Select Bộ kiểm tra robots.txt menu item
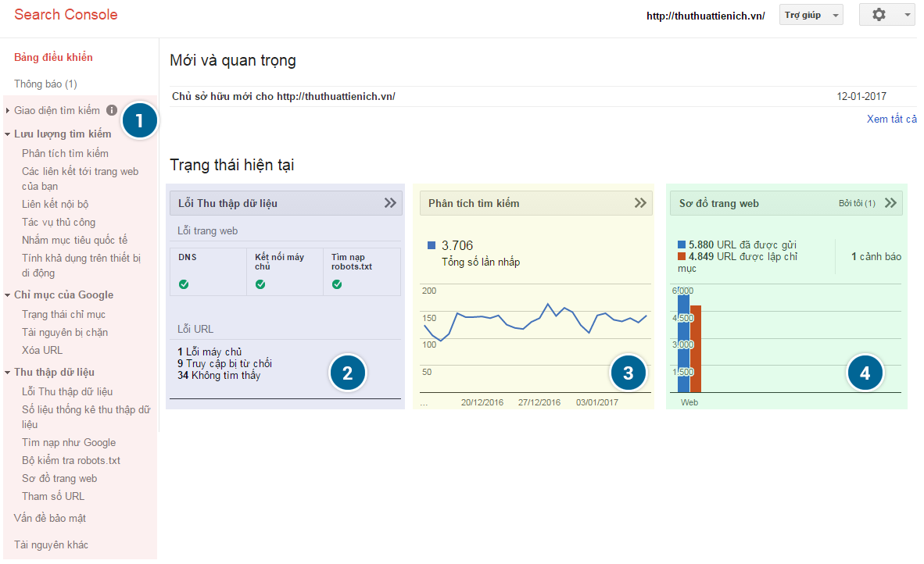The width and height of the screenshot is (924, 564). (71, 460)
